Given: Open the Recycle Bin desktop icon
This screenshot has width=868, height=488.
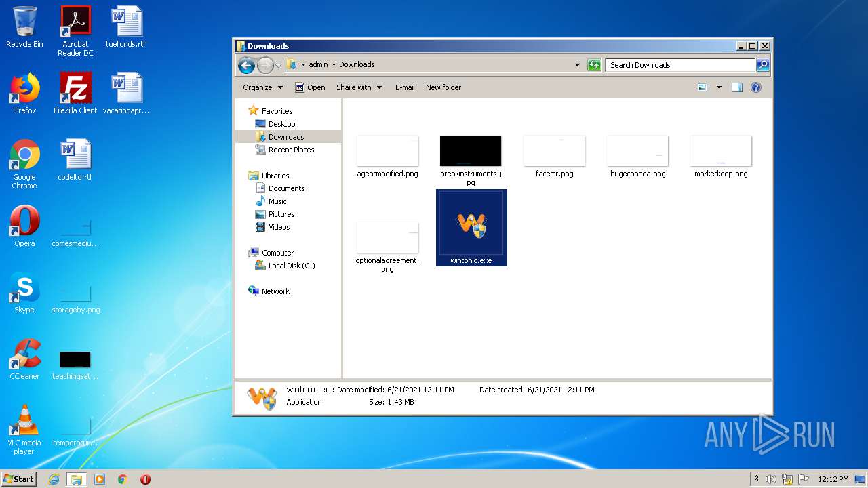Looking at the screenshot, I should (x=24, y=27).
